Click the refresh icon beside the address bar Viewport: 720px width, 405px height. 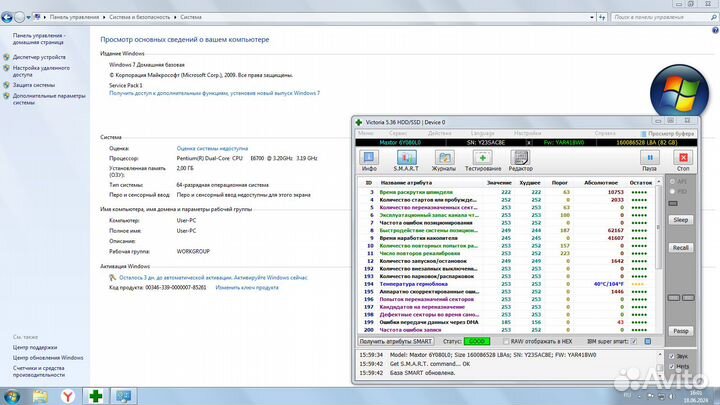(x=602, y=17)
